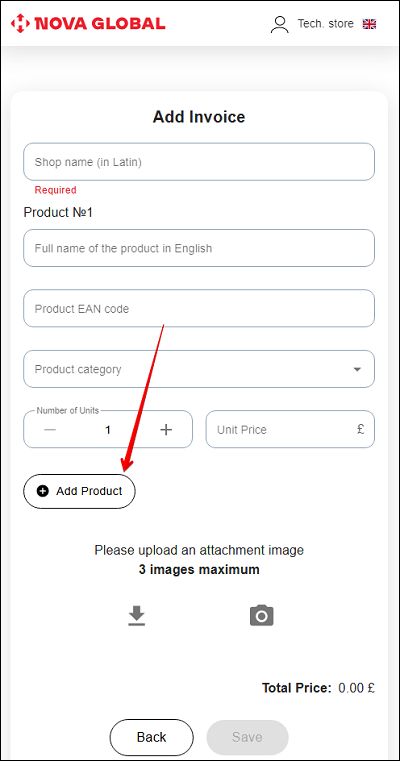
Task: Focus the Unit Price field
Action: pyautogui.click(x=290, y=429)
